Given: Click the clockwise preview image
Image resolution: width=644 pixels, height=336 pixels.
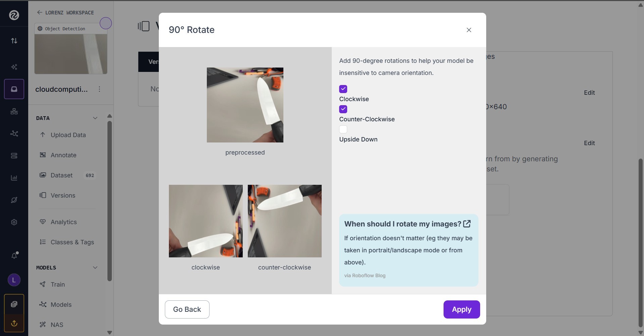Looking at the screenshot, I should tap(206, 221).
